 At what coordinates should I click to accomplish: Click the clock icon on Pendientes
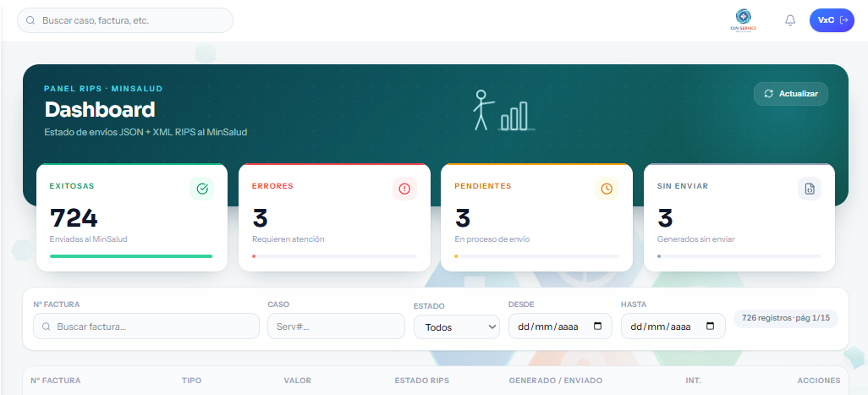(x=607, y=189)
